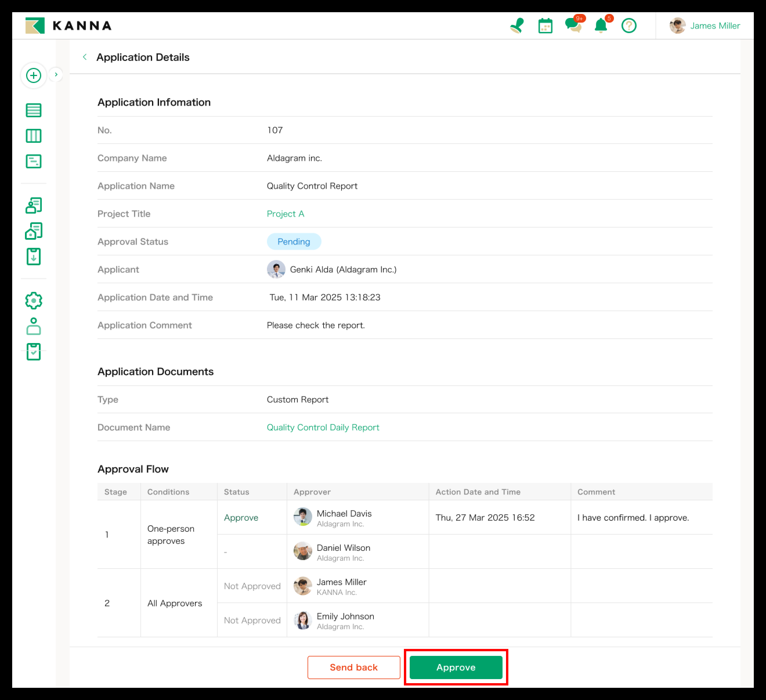Viewport: 766px width, 700px height.
Task: Open the clipboard checkmark sidebar icon
Action: point(33,351)
